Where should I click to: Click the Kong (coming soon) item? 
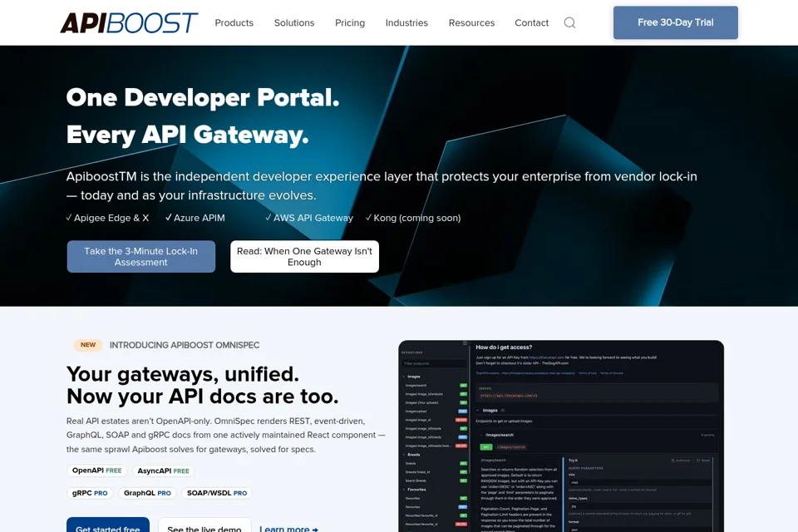(413, 218)
